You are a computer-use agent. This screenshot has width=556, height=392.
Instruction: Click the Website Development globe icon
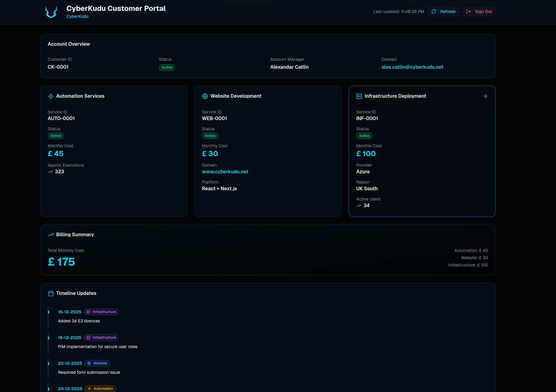(205, 96)
